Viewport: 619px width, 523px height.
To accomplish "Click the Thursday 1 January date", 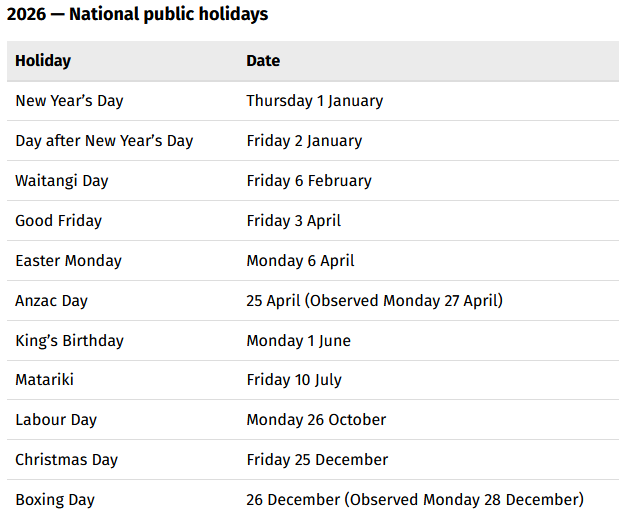I will coord(314,101).
